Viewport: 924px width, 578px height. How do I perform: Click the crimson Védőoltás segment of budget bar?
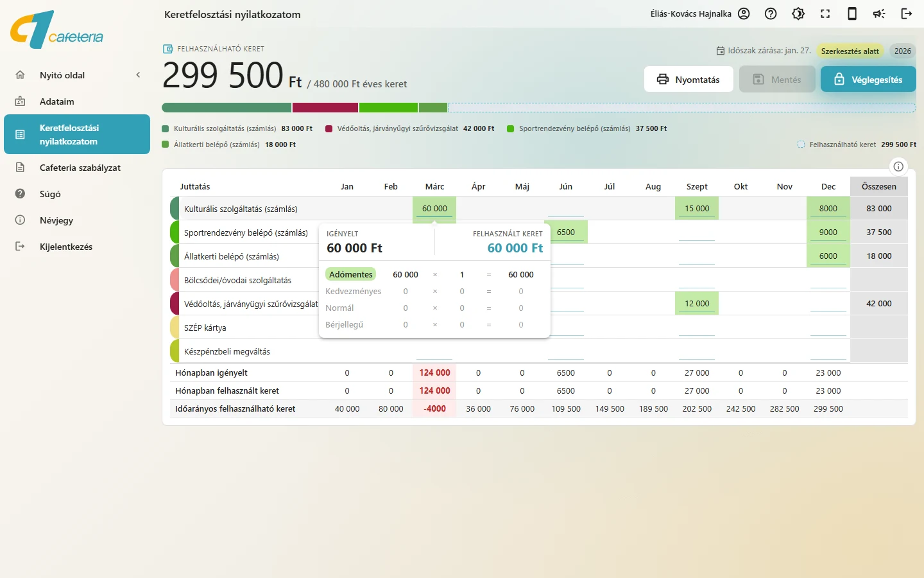click(x=325, y=108)
